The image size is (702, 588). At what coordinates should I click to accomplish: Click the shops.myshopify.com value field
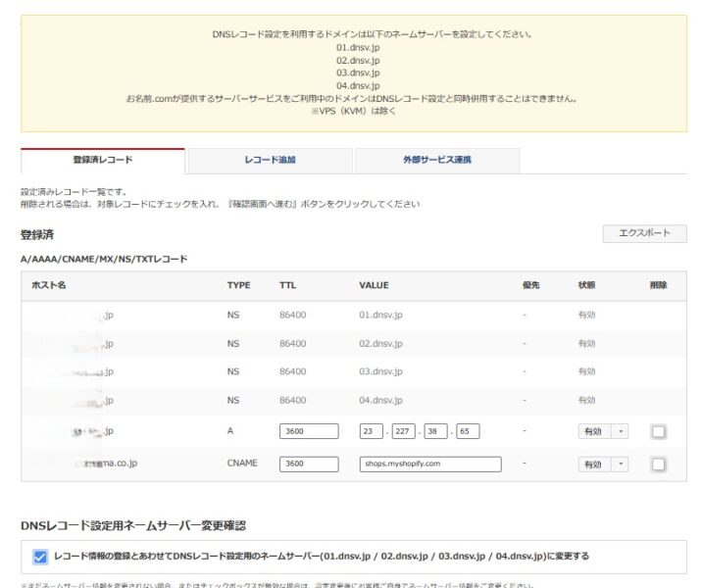429,465
